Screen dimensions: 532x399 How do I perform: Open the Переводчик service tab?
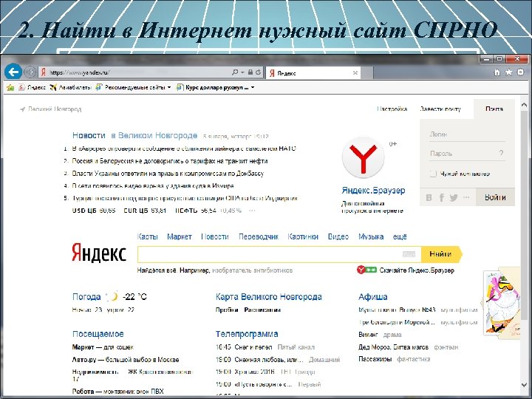(259, 236)
